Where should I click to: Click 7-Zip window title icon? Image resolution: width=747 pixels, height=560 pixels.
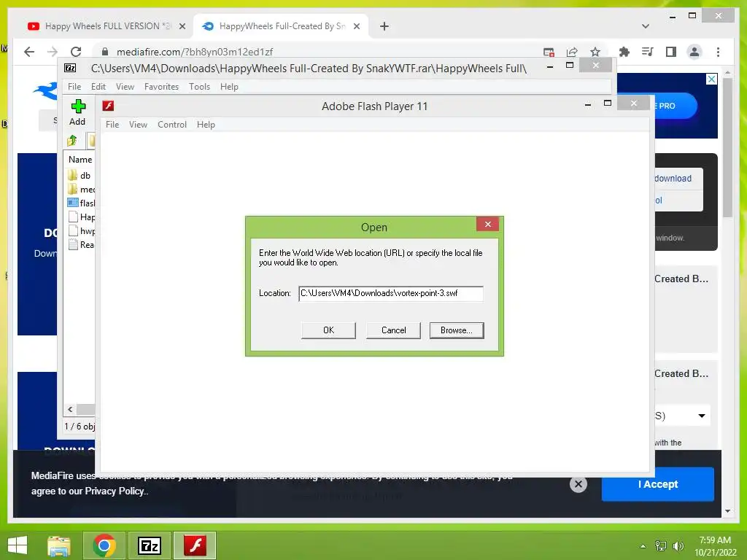click(70, 68)
